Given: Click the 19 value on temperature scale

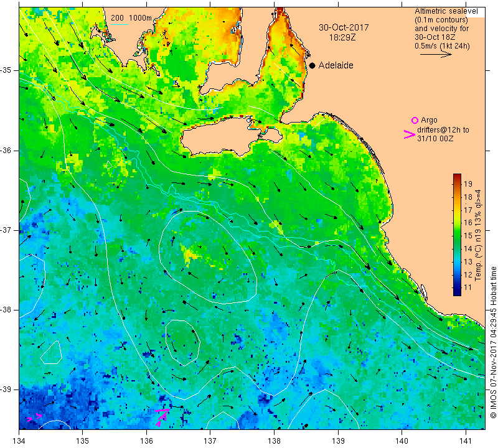Looking at the screenshot, I should [468, 184].
